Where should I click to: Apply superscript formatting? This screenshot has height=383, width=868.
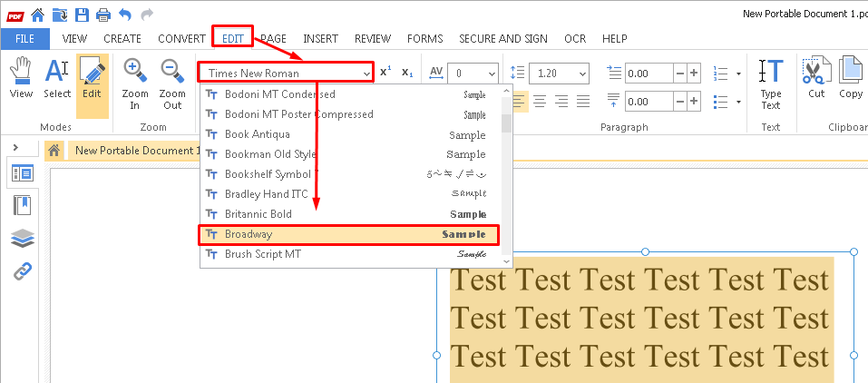point(385,72)
